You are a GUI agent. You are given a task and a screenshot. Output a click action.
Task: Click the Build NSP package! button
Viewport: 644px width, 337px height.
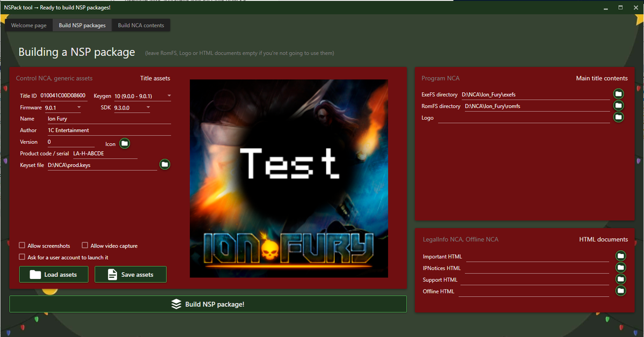(x=208, y=304)
